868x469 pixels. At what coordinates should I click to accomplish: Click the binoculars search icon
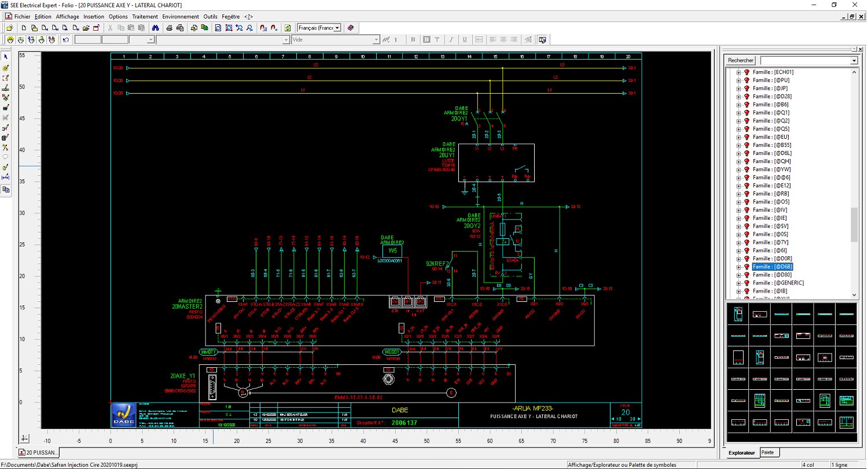156,28
